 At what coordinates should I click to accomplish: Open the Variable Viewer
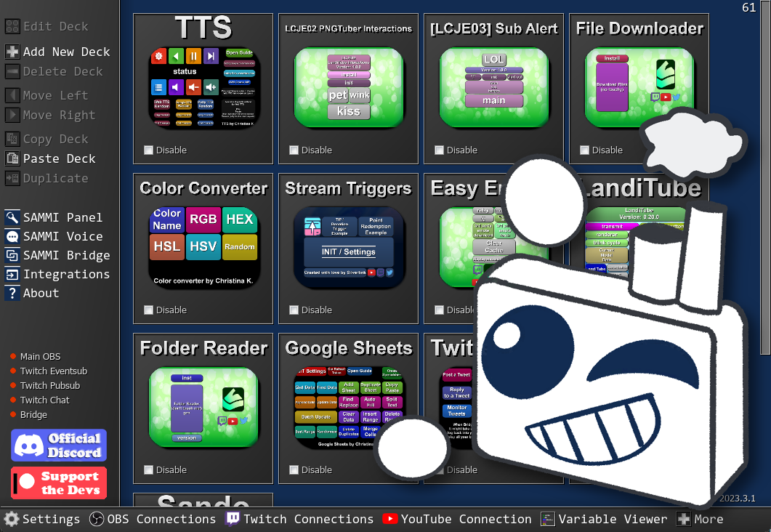[604, 519]
